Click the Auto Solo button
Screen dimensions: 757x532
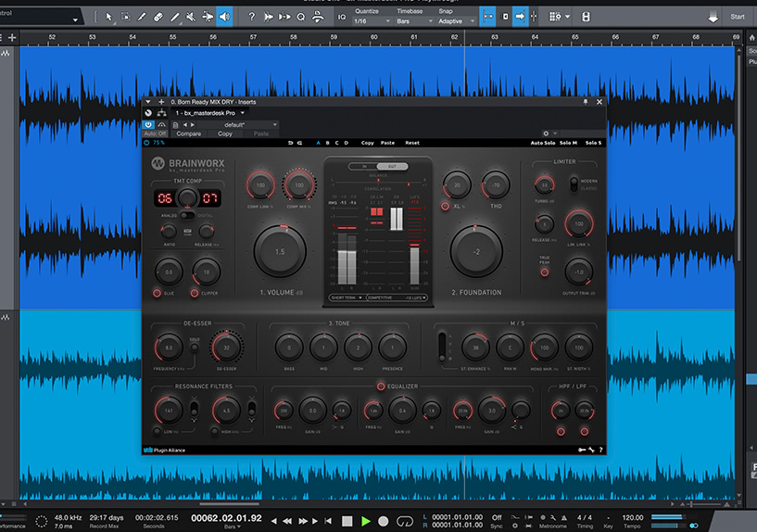point(543,143)
